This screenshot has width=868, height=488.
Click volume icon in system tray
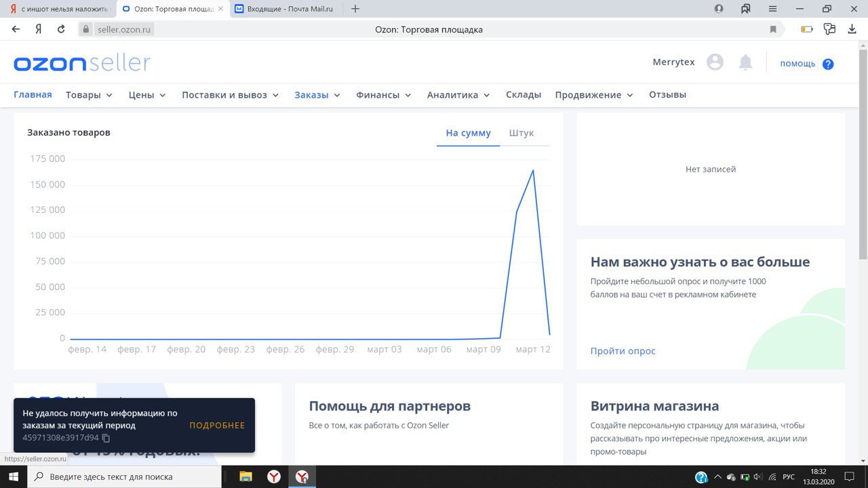pyautogui.click(x=757, y=476)
